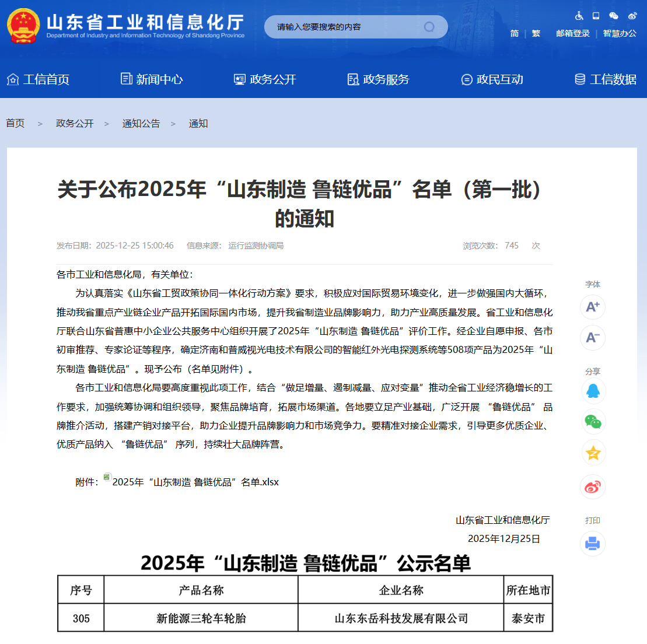The width and height of the screenshot is (647, 644).
Task: Switch to Traditional Chinese (繁)
Action: click(x=536, y=33)
